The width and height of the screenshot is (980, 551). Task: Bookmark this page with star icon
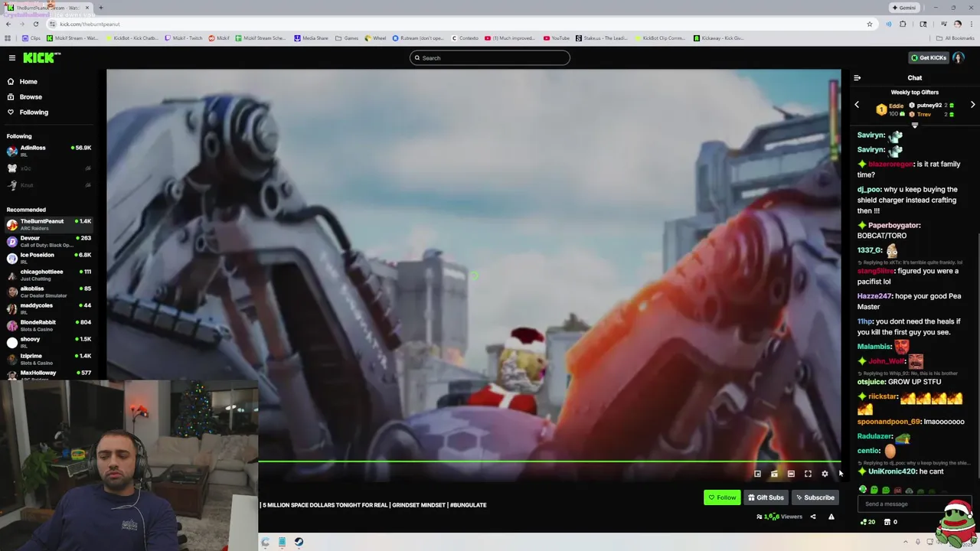coord(869,24)
